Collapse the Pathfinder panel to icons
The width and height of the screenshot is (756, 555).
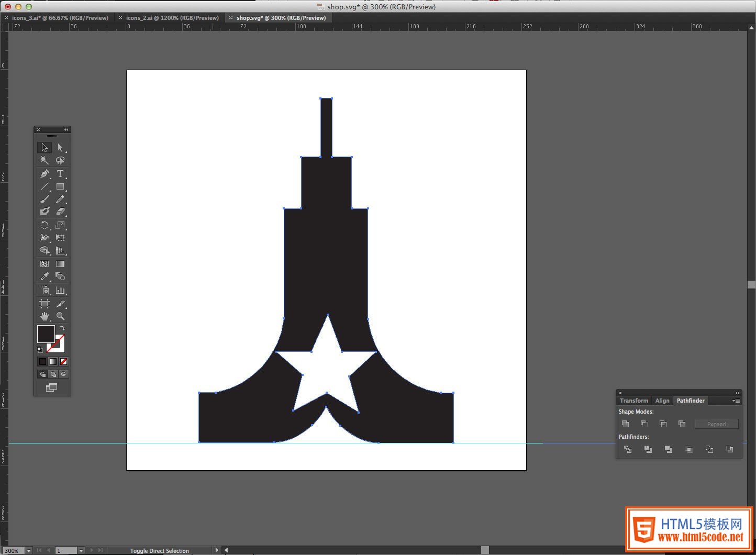point(737,393)
